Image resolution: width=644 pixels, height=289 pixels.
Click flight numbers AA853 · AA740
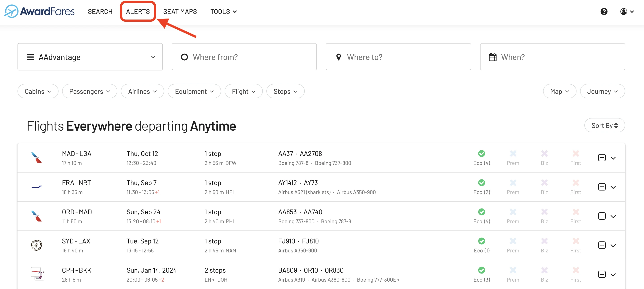[300, 212]
